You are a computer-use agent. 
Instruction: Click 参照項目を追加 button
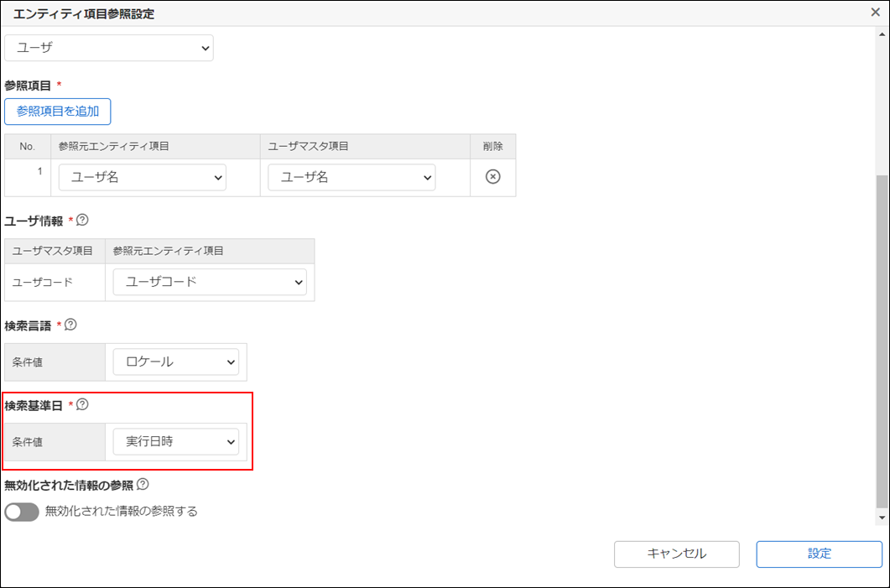click(57, 112)
